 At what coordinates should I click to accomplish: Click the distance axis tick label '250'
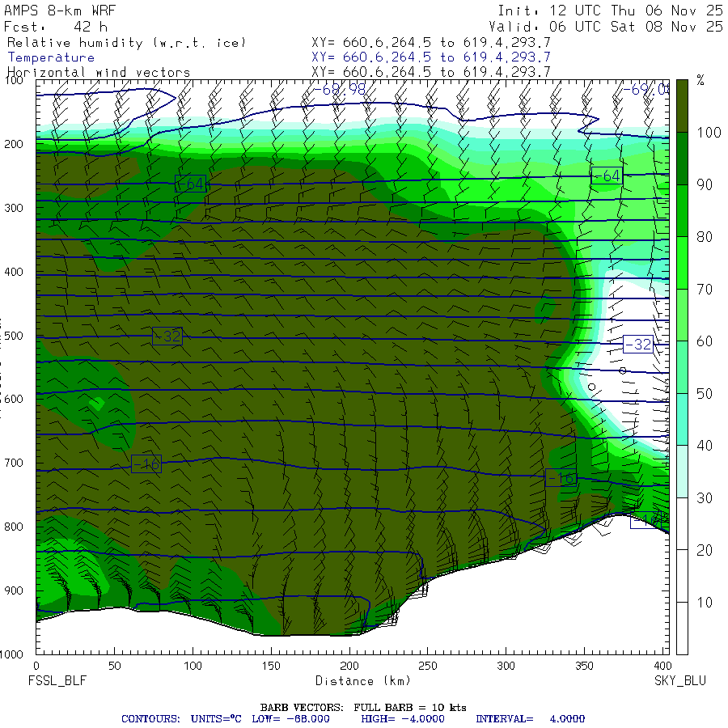(428, 666)
